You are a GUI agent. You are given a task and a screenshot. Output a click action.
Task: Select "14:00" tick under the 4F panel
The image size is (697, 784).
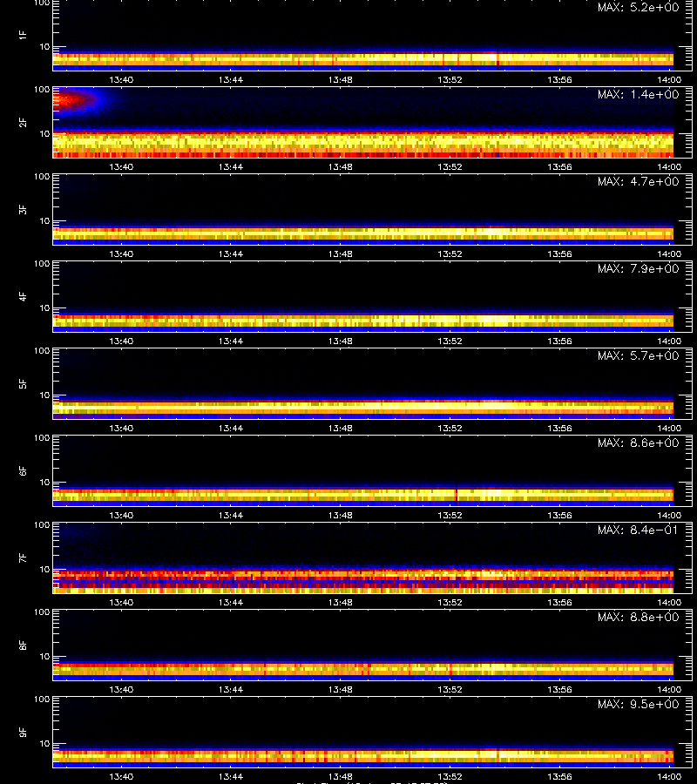669,341
